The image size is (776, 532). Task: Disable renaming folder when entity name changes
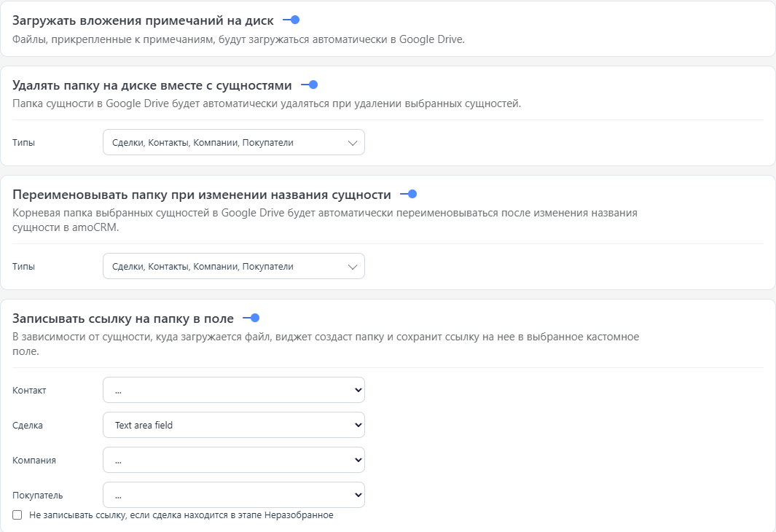click(412, 194)
